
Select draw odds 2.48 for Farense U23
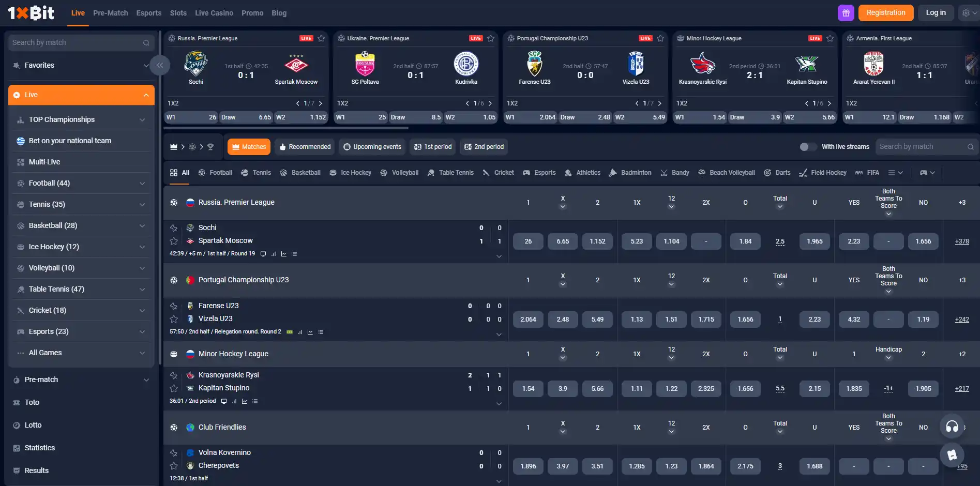point(563,320)
